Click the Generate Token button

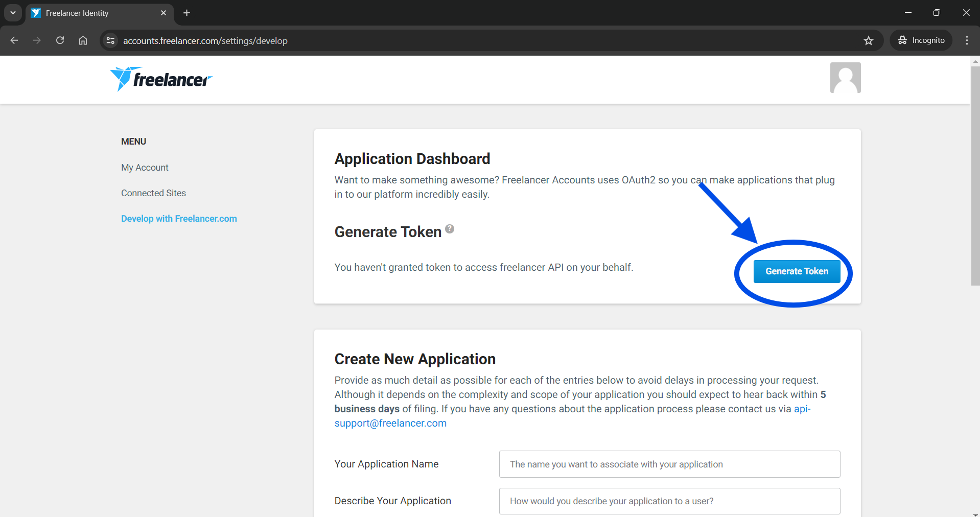pyautogui.click(x=797, y=271)
